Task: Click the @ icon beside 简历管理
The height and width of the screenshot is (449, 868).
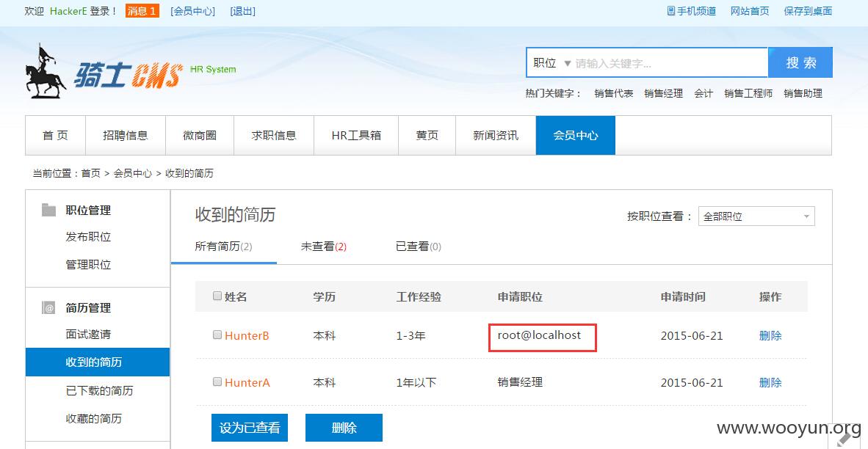Action: click(x=48, y=308)
